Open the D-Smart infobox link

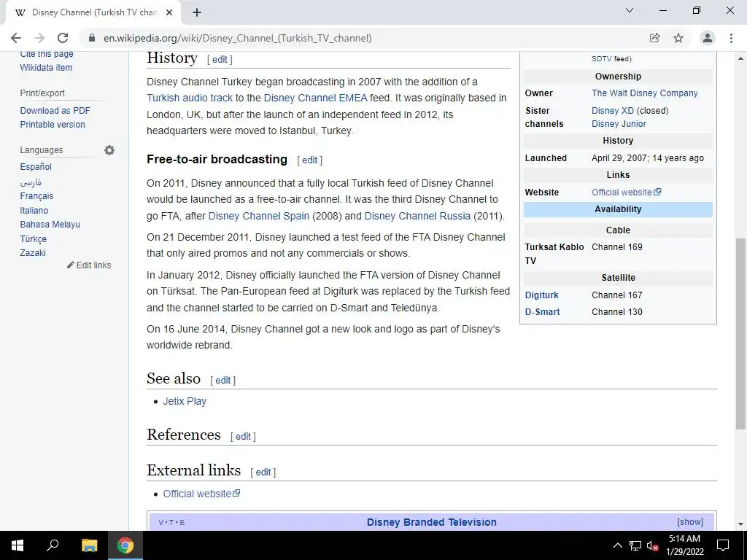[x=542, y=312]
